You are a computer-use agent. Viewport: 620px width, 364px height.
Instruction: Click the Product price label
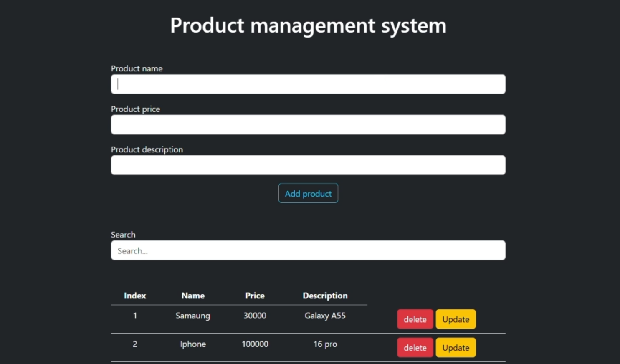[x=135, y=109]
